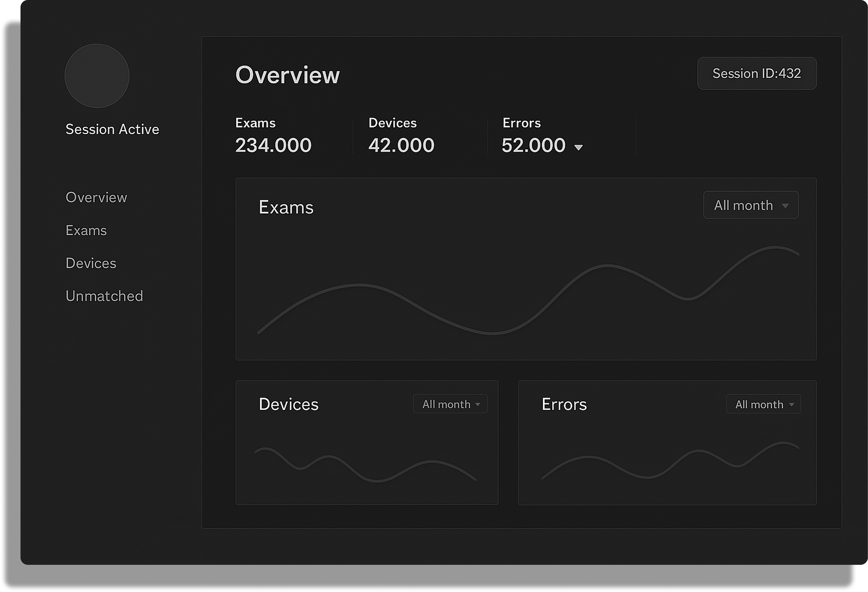Open the Unmatched sidebar item
868x592 pixels.
104,296
